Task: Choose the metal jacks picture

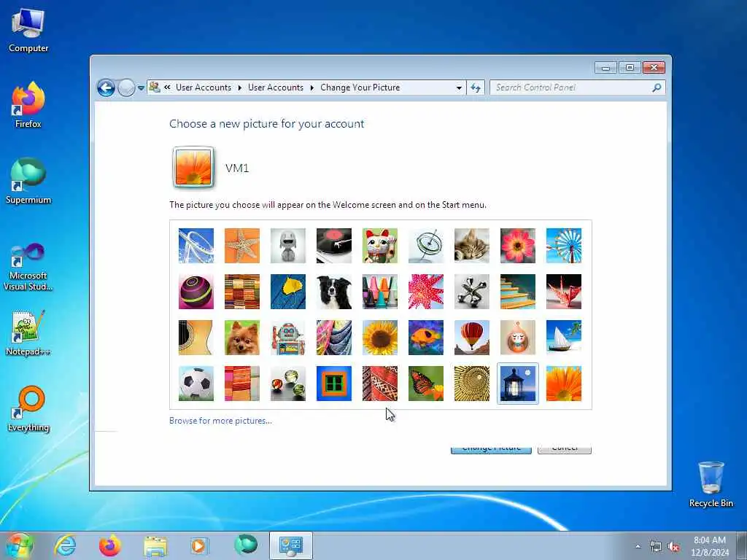Action: 472,292
